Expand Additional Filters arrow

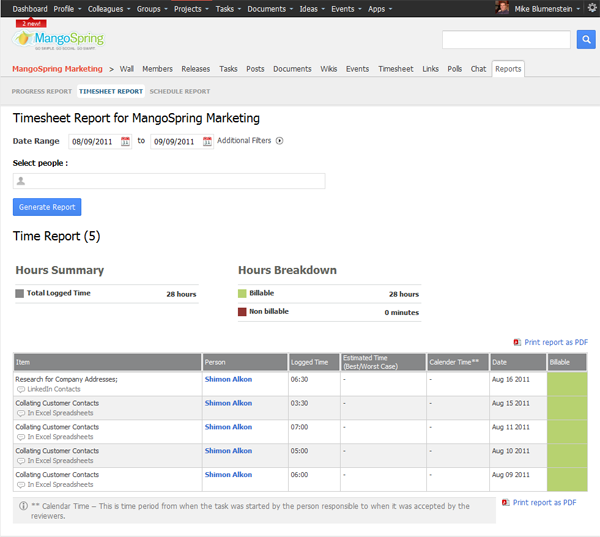click(x=280, y=140)
